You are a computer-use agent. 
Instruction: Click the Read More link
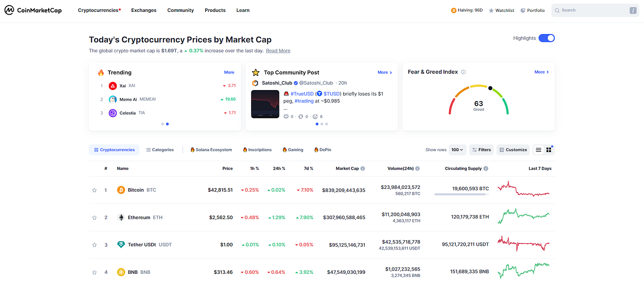(278, 51)
